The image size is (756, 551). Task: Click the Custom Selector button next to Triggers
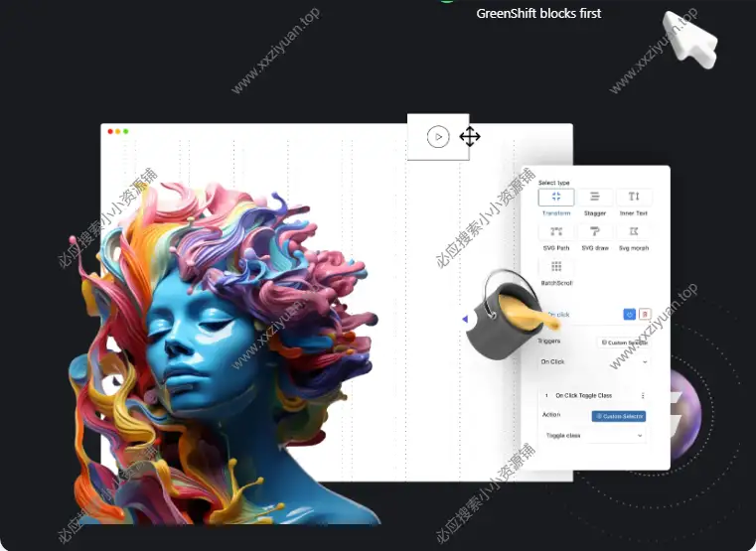point(623,342)
